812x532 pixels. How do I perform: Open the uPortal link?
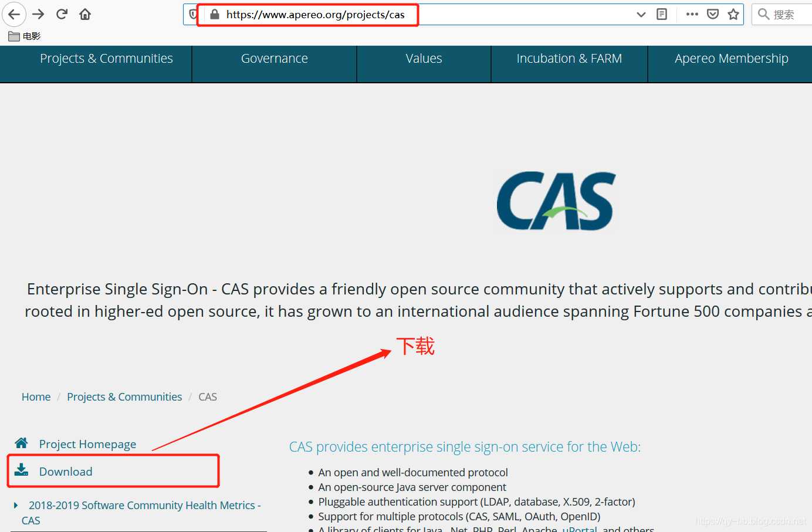pos(581,528)
